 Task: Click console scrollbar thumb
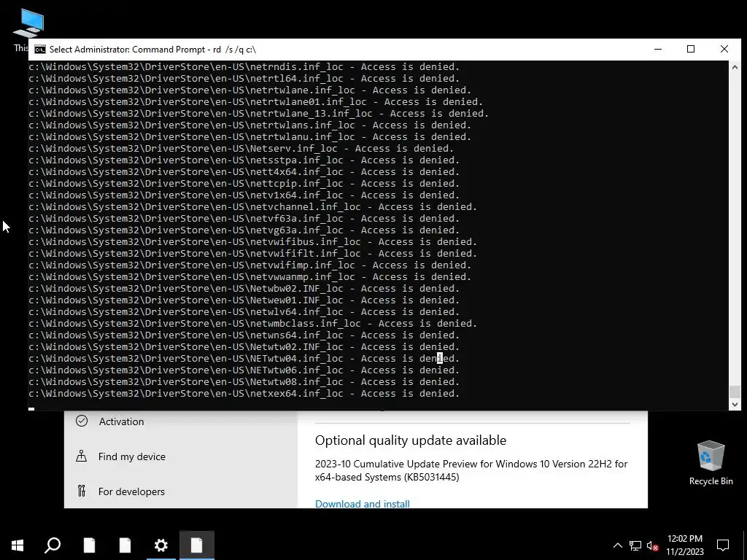pos(735,392)
